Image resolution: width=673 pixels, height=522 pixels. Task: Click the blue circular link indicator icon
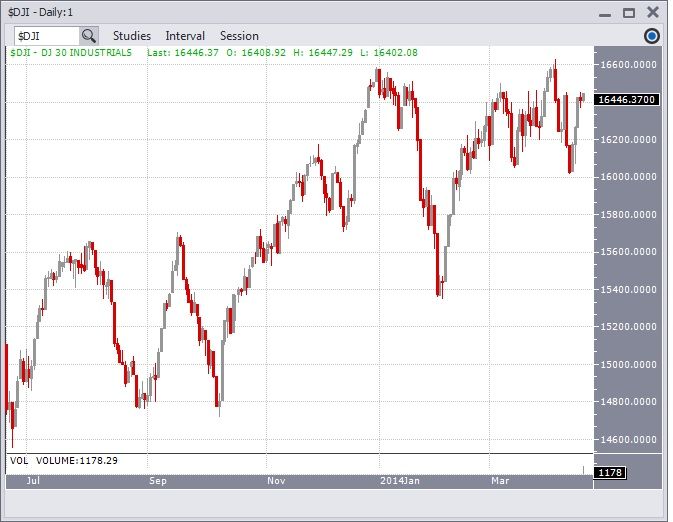pyautogui.click(x=652, y=36)
